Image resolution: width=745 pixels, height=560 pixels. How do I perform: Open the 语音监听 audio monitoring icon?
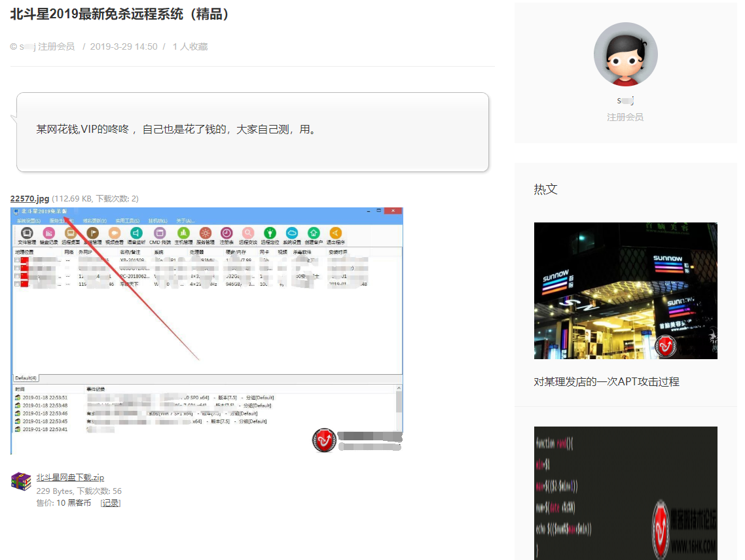(136, 232)
